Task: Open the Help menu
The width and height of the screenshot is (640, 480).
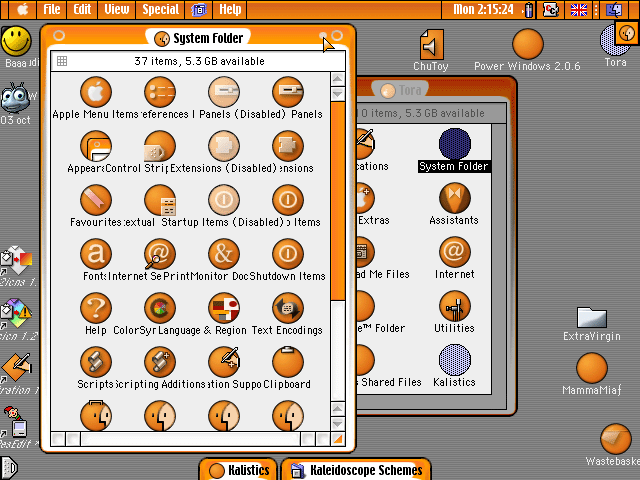Action: coord(230,9)
